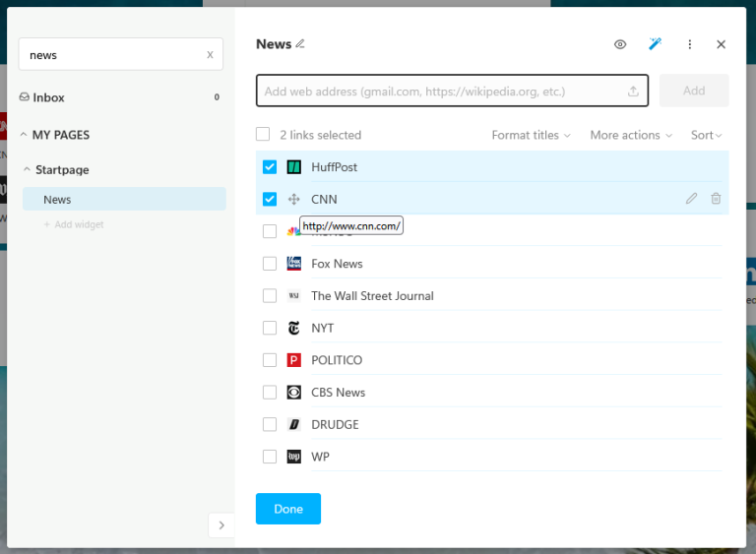Screen dimensions: 756x554
Task: Click the pencil icon beside News title
Action: 300,44
